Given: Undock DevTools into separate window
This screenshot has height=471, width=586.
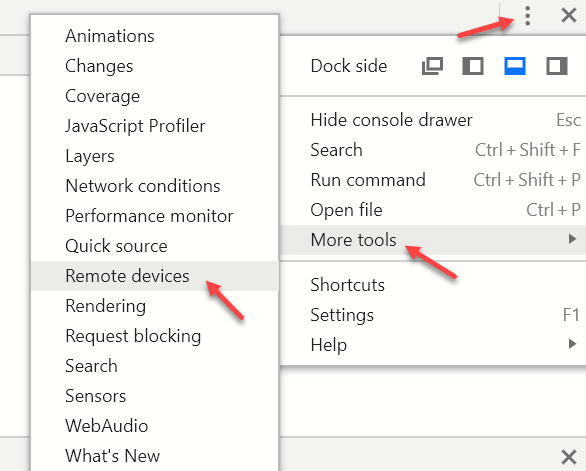Looking at the screenshot, I should point(432,66).
